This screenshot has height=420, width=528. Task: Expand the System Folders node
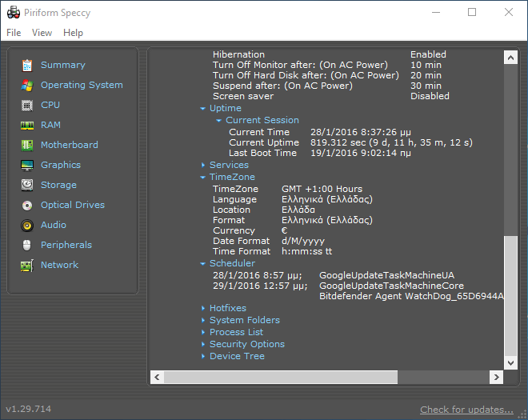[203, 320]
